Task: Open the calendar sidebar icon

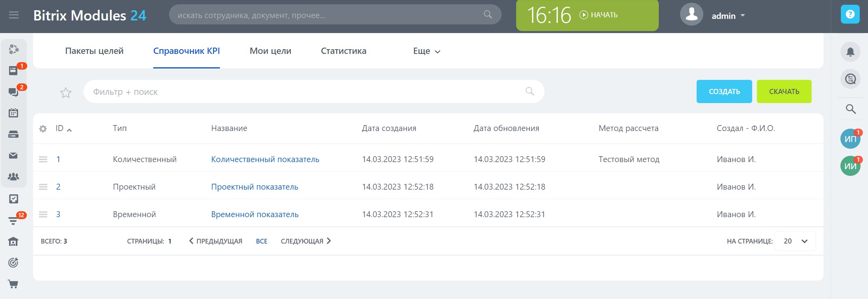Action: pyautogui.click(x=13, y=113)
